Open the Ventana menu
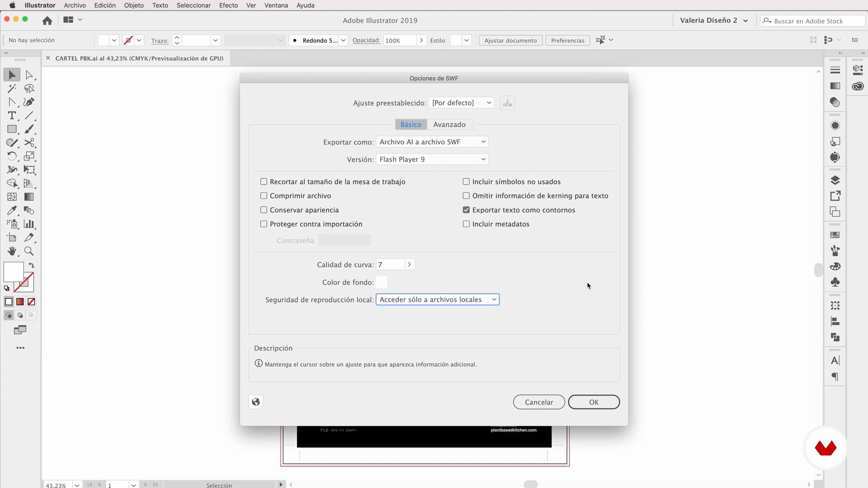The width and height of the screenshot is (868, 488). (276, 5)
